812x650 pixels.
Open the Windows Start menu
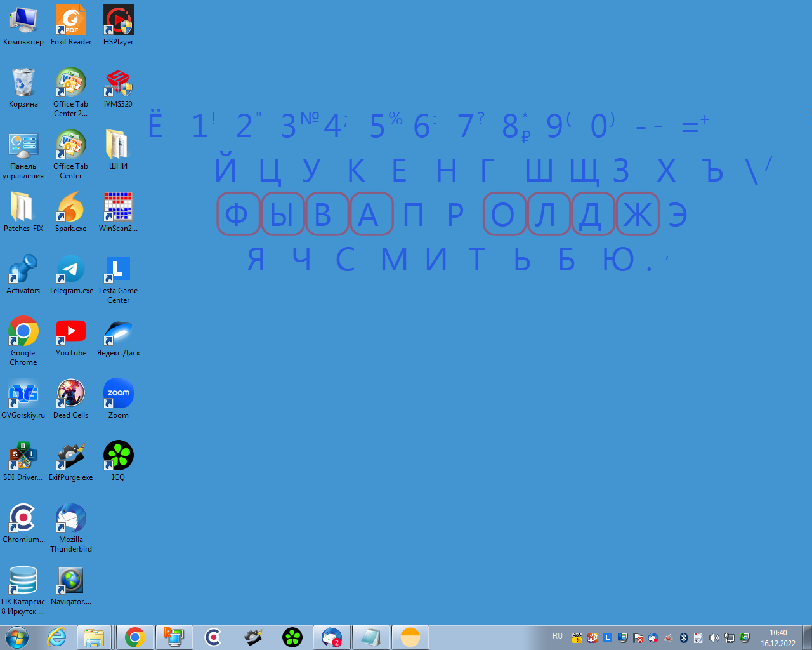17,637
